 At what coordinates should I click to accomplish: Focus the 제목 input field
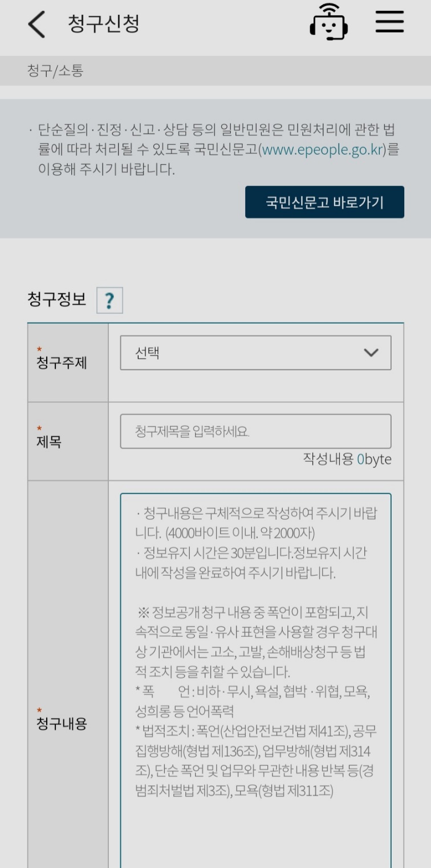pos(255,431)
